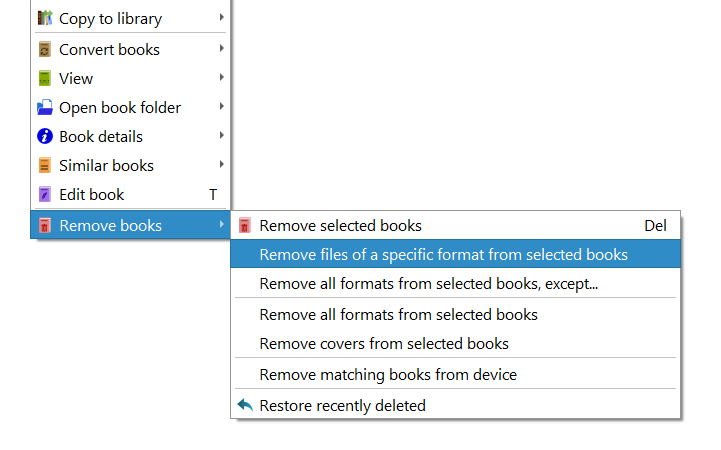
Task: Open the Book details menu entry
Action: point(101,136)
